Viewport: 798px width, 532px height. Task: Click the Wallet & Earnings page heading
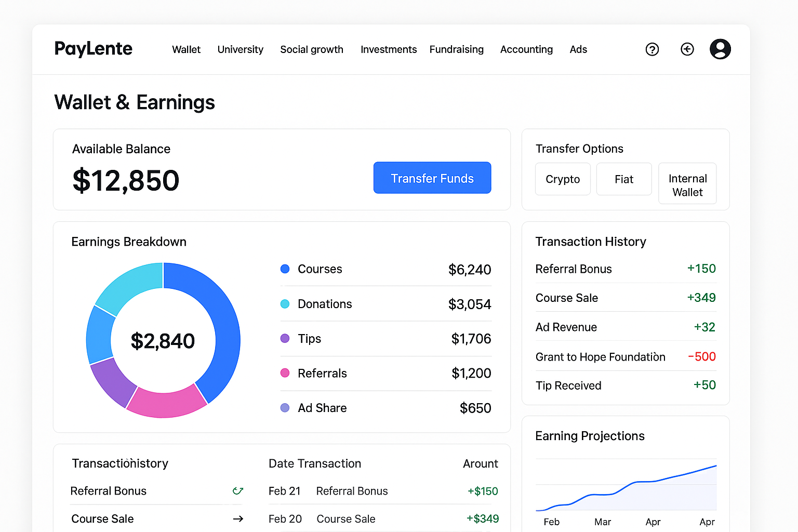coord(135,102)
